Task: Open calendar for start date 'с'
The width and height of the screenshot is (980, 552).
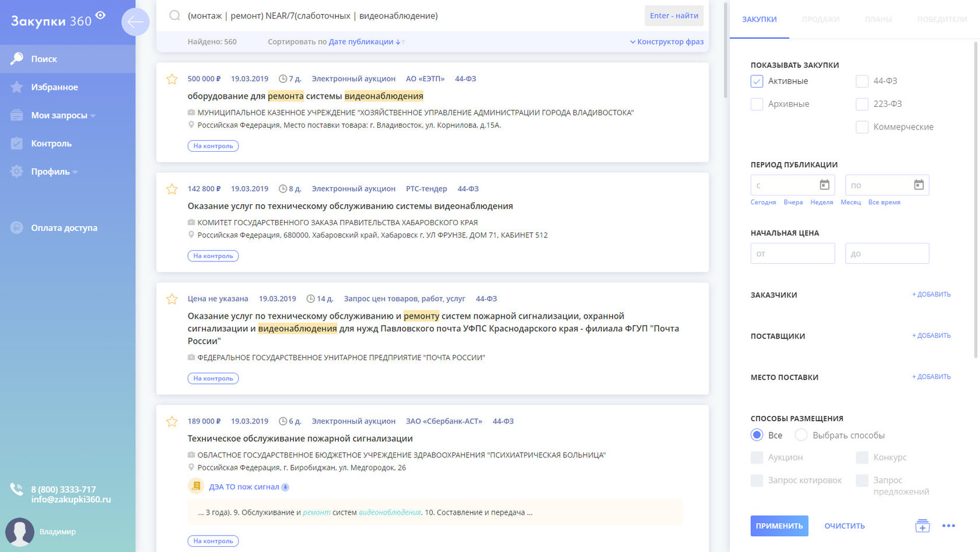Action: 824,185
